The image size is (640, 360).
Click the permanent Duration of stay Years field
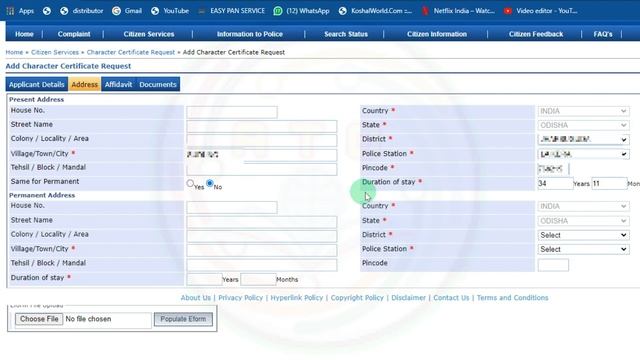[204, 280]
